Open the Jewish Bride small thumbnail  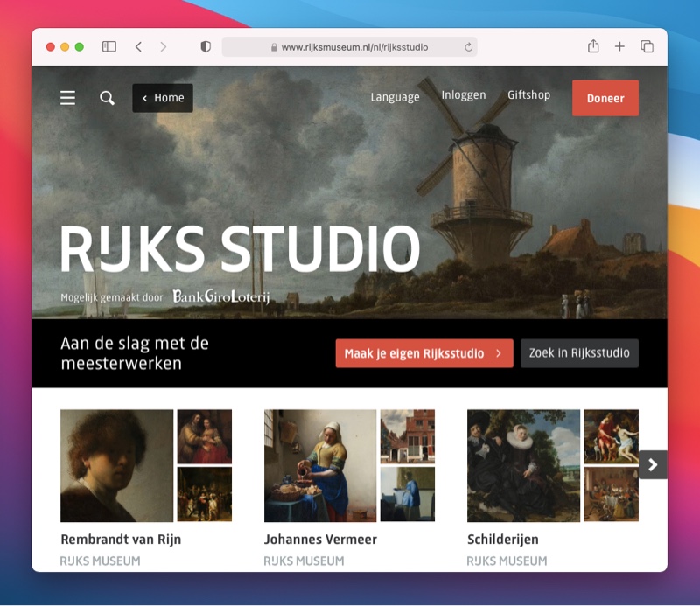(205, 436)
